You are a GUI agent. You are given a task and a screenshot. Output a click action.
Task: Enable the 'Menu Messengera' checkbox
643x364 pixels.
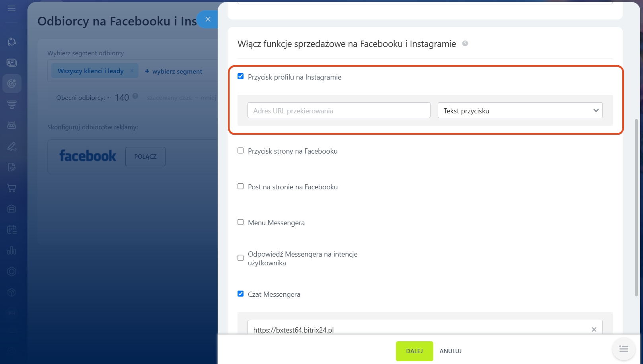click(240, 222)
